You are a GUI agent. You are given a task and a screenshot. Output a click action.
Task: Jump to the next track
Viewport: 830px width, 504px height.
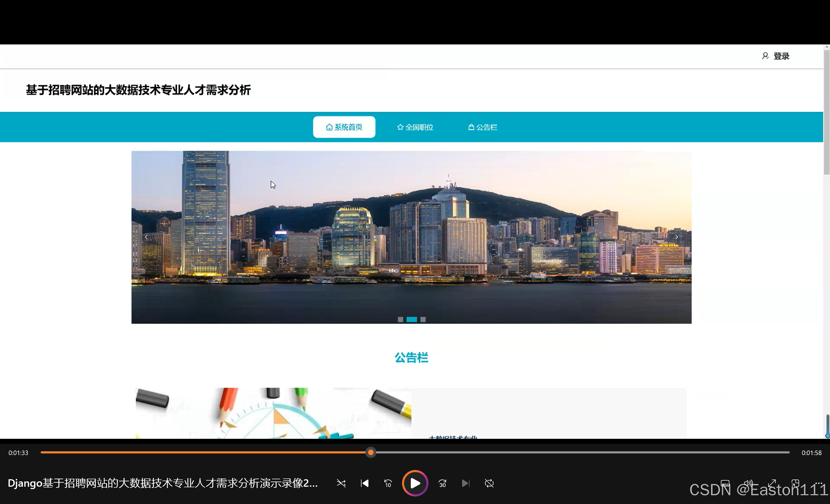click(x=466, y=484)
